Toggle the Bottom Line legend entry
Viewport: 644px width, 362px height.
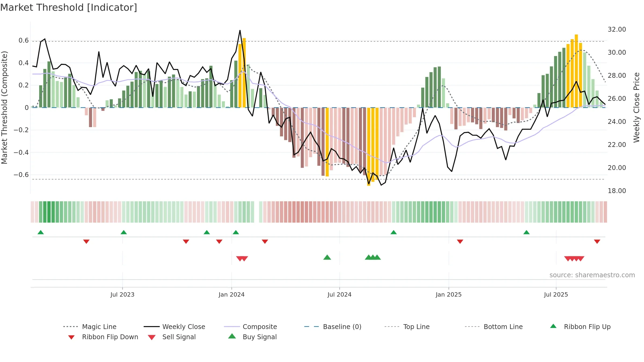coord(494,327)
